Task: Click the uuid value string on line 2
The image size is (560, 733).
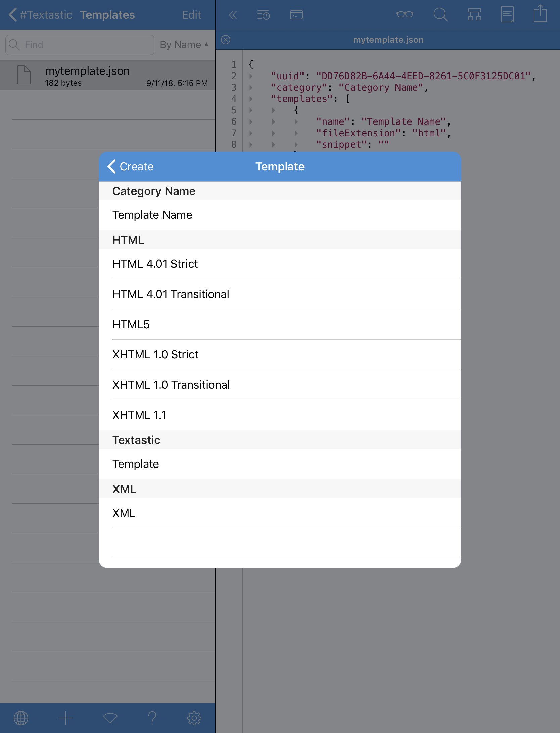Action: pos(423,76)
